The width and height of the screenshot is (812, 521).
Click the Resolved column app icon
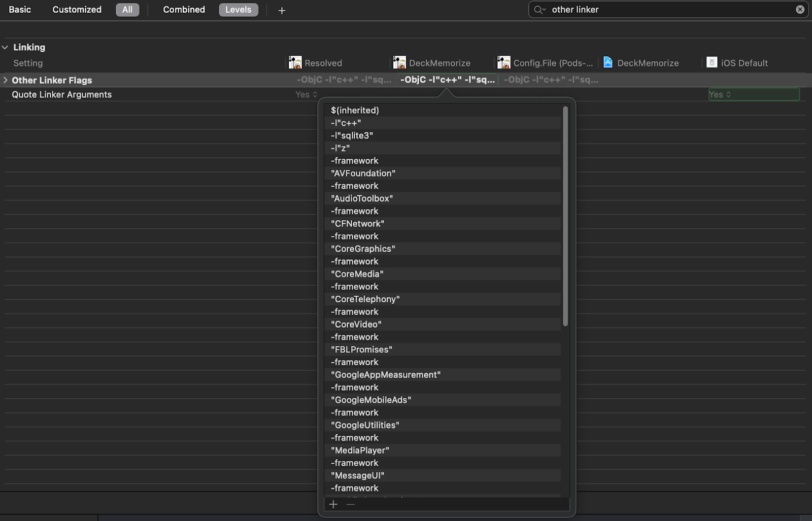(x=295, y=62)
